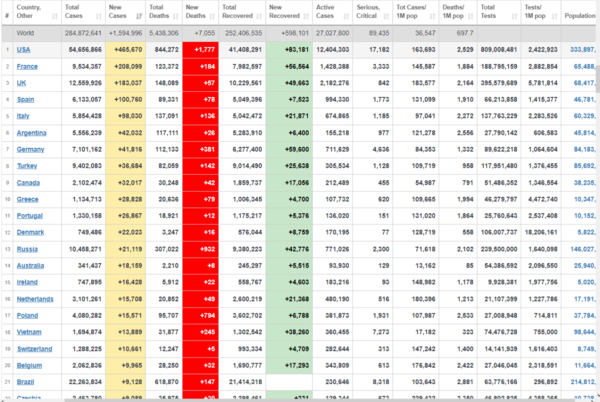The image size is (600, 402).
Task: Click the Total Recovered column header
Action: [x=244, y=14]
